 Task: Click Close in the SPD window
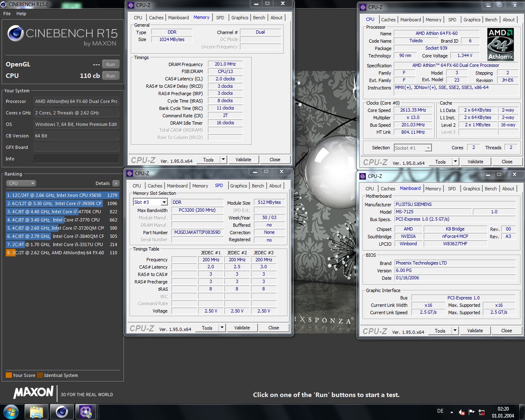click(x=274, y=328)
